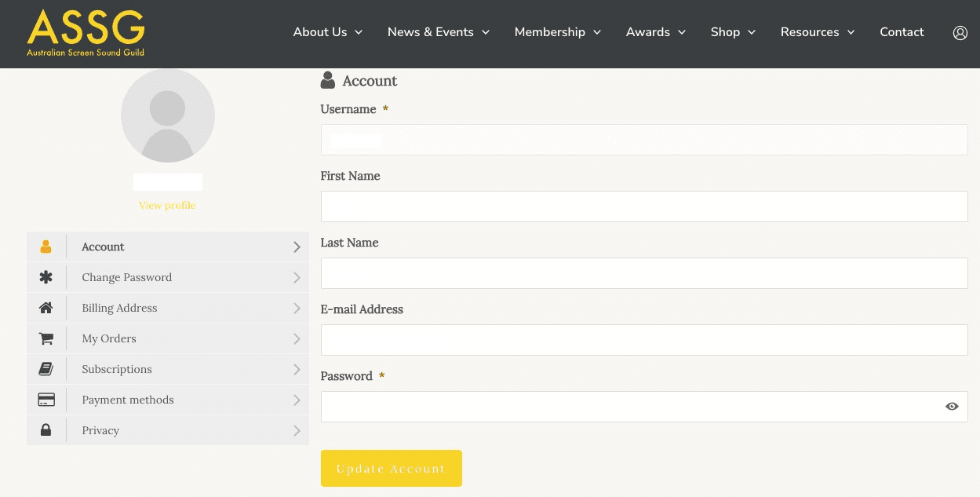
Task: Open the user account icon in header
Action: click(x=960, y=33)
